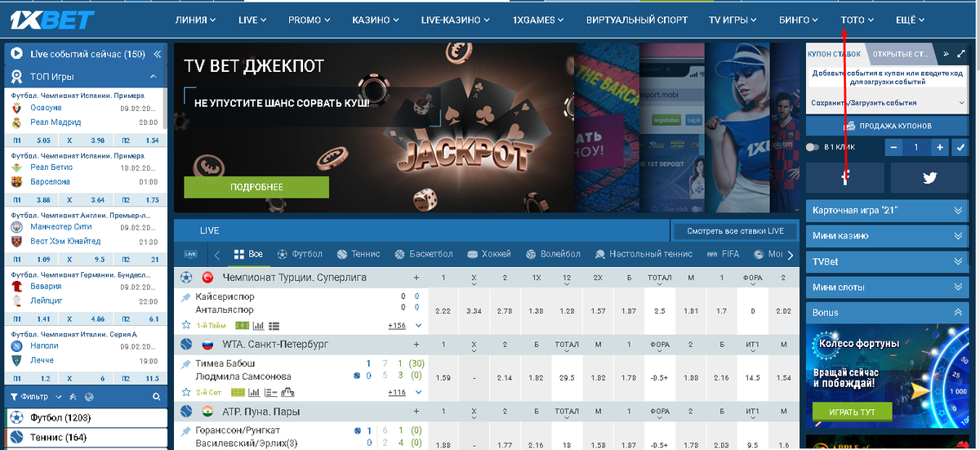This screenshot has height=450, width=980.
Task: Click the globe icon in filter bar
Action: tap(89, 397)
